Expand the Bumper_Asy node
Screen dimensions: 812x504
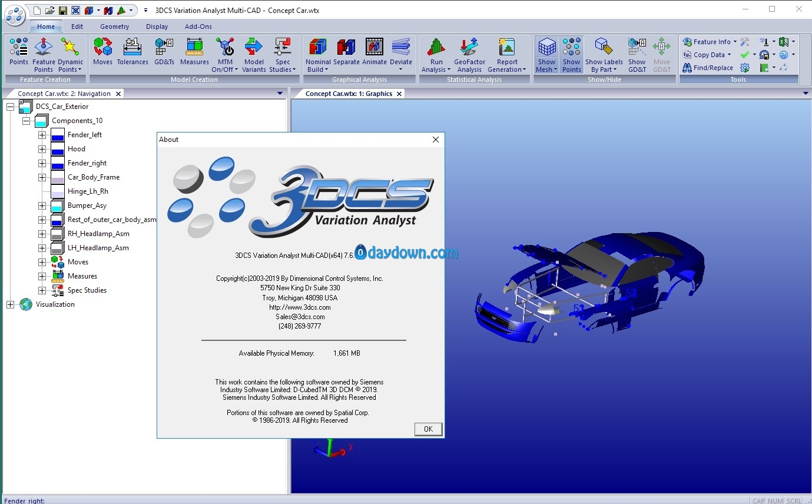(x=42, y=205)
